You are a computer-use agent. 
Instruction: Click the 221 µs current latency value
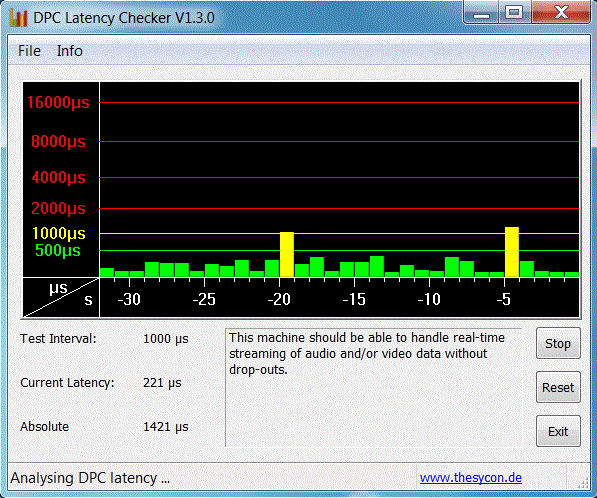[x=162, y=383]
